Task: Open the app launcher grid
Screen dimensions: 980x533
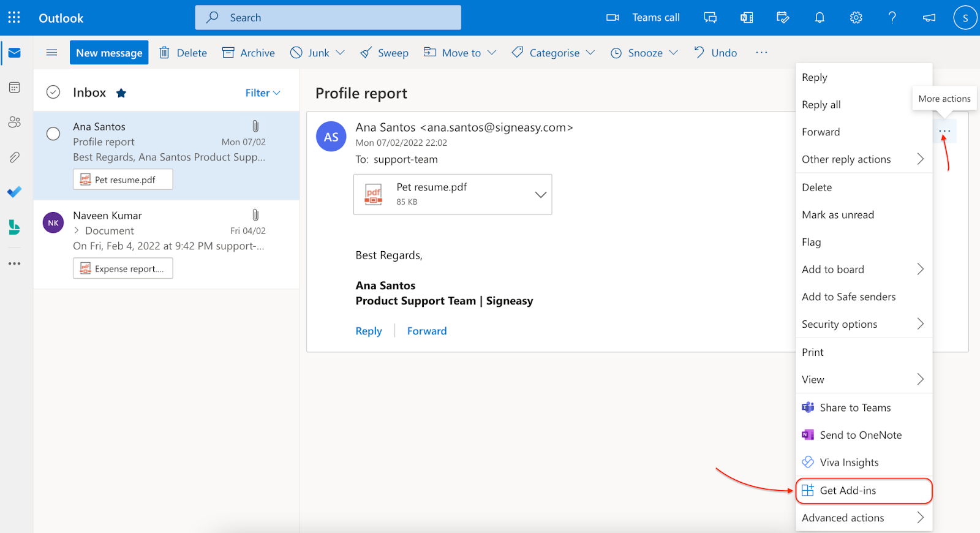Action: click(14, 18)
